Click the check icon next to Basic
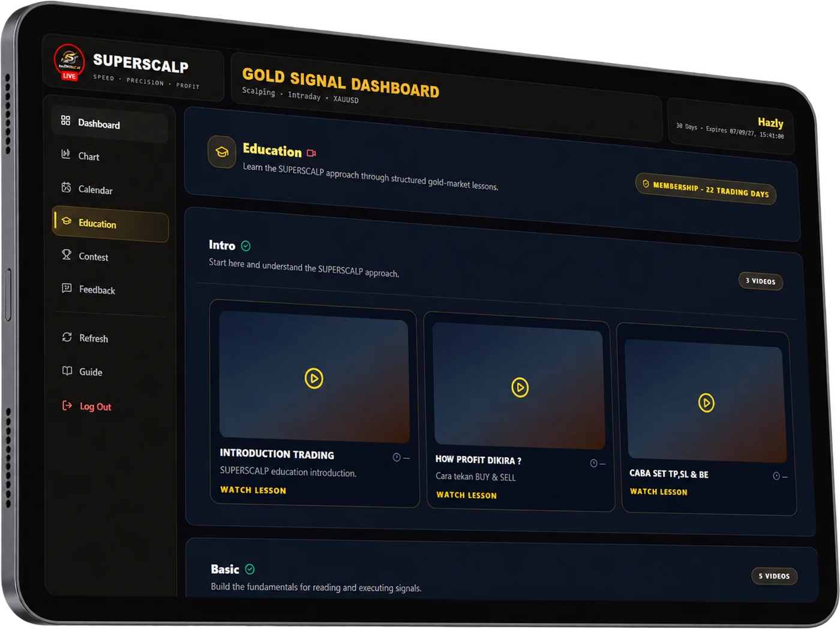This screenshot has width=840, height=629. 250,569
